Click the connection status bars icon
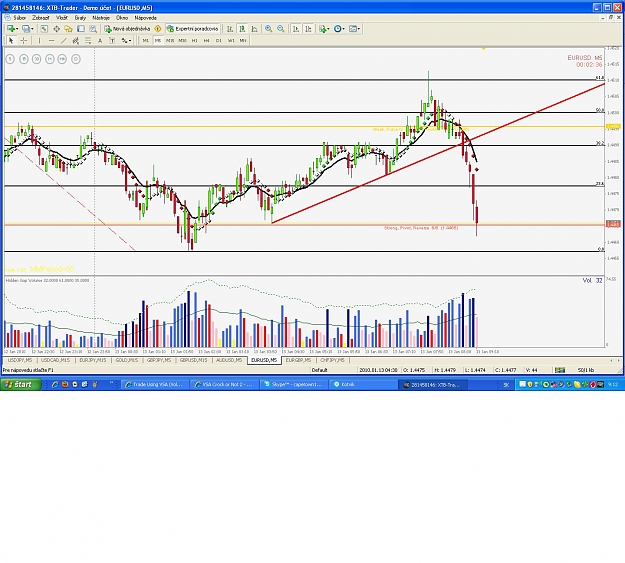Viewport: 625px width, 563px height. pyautogui.click(x=560, y=370)
